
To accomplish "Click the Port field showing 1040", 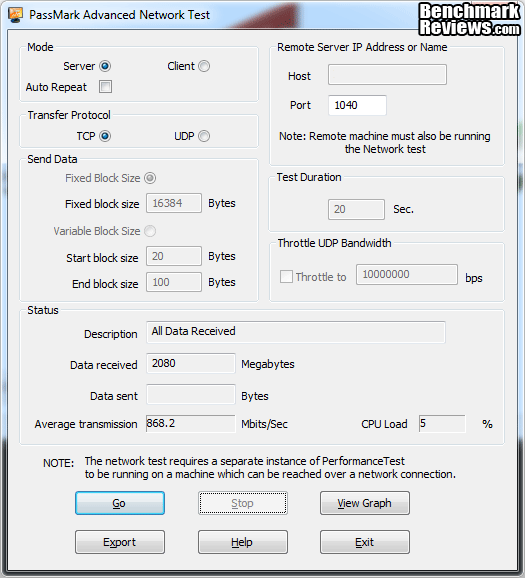I will [357, 105].
